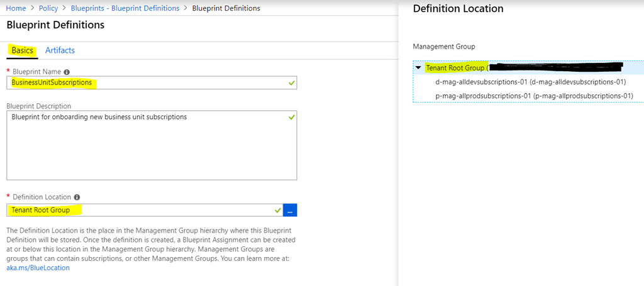Click green checkmark in Definition Location field

click(x=277, y=210)
